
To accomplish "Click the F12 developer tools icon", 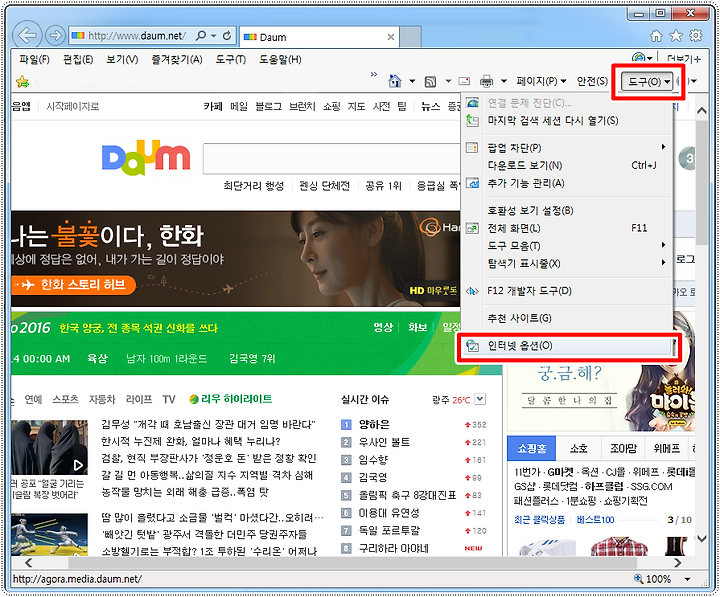I will point(472,291).
